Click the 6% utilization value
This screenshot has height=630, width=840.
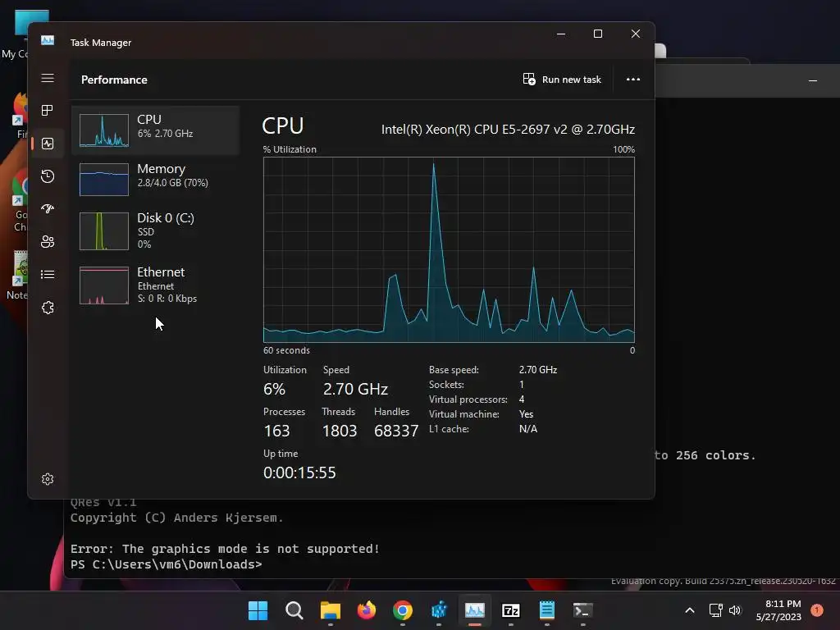[x=274, y=389]
